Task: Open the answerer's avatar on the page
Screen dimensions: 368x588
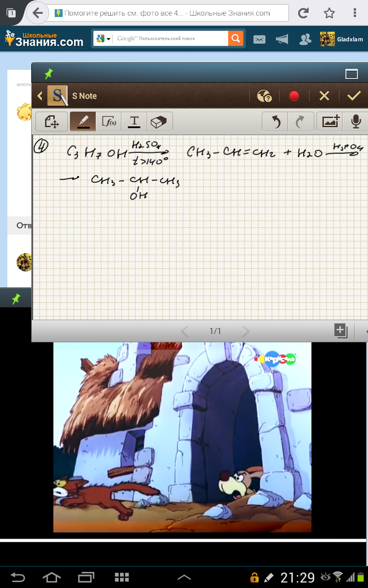Action: click(x=25, y=262)
